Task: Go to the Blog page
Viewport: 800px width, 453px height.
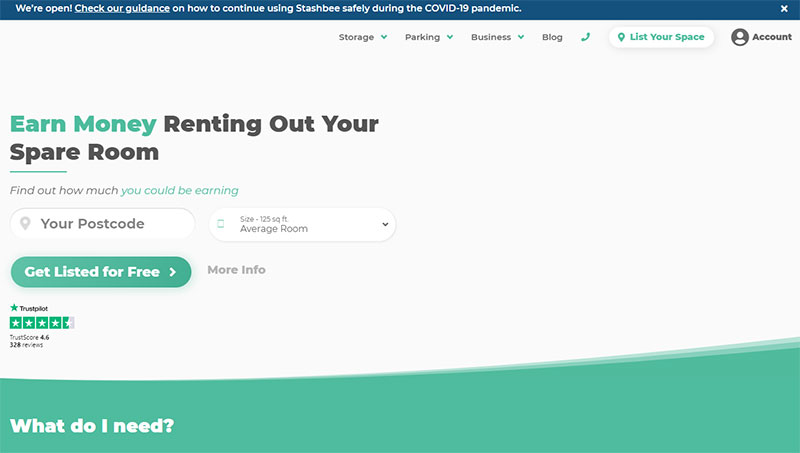Action: 552,37
